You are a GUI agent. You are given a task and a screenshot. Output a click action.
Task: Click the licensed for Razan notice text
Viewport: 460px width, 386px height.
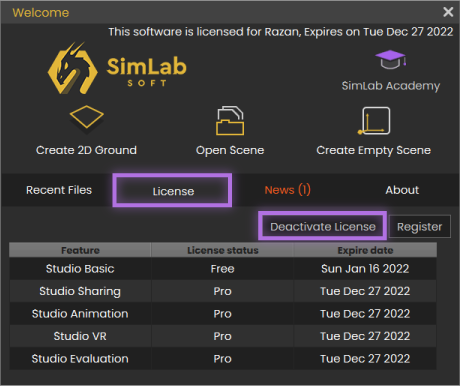tap(281, 32)
